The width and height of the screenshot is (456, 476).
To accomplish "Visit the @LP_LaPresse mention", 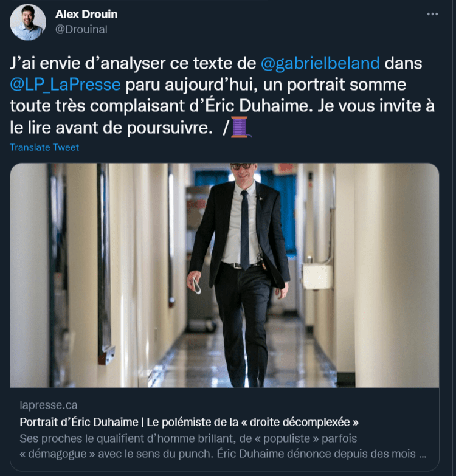I will pyautogui.click(x=66, y=84).
